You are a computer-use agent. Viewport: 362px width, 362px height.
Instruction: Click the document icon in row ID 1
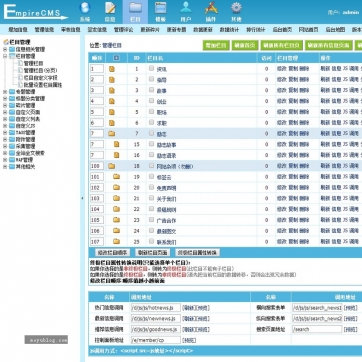pos(112,69)
